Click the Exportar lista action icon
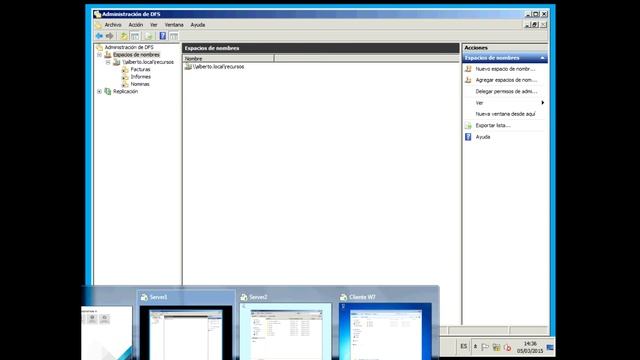This screenshot has width=640, height=360. click(x=468, y=125)
